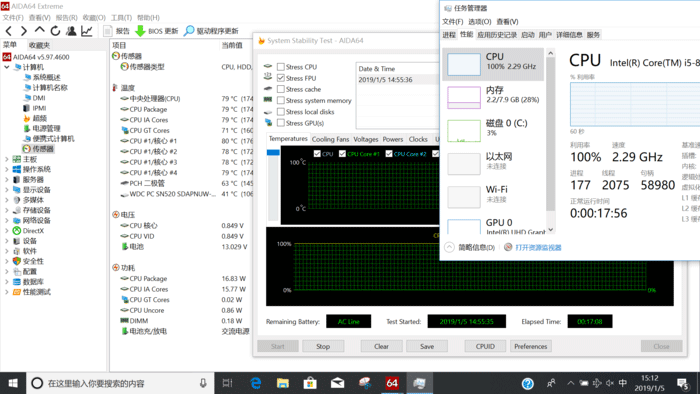Viewport: 700px width, 394px height.
Task: Expand the 网络设备 tree node
Action: click(7, 220)
